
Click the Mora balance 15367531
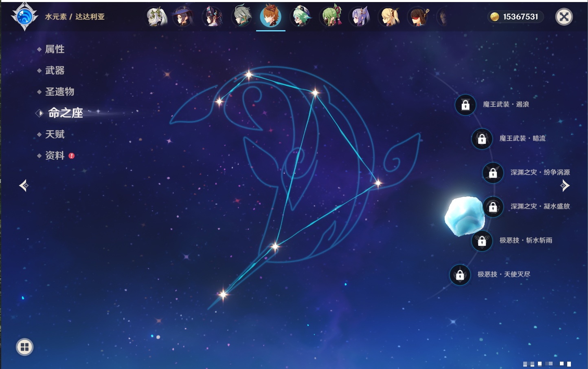point(520,17)
